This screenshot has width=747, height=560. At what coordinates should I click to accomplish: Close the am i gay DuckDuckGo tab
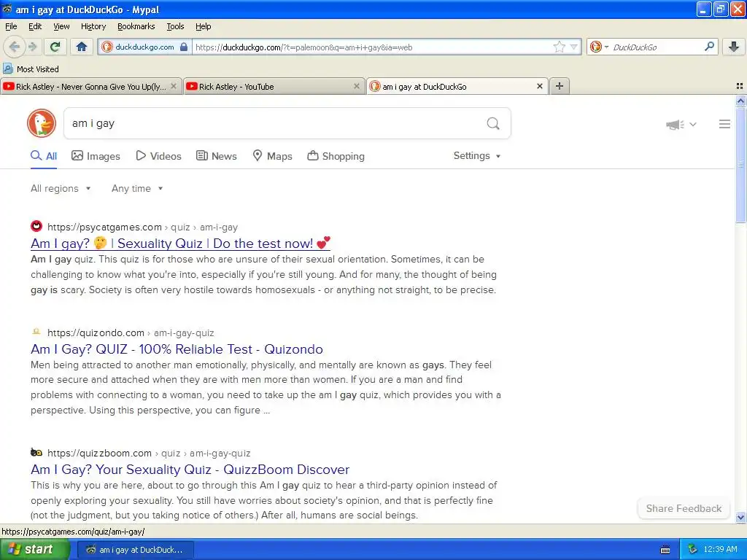click(x=539, y=86)
